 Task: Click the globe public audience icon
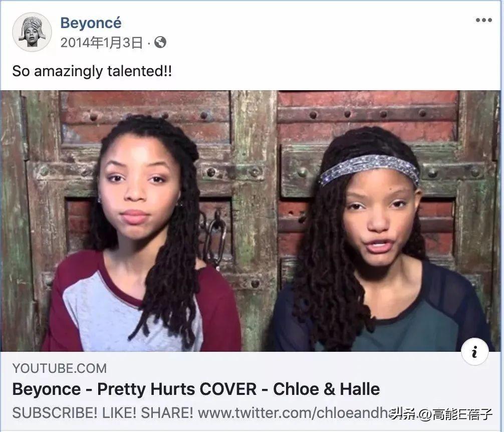pos(160,42)
